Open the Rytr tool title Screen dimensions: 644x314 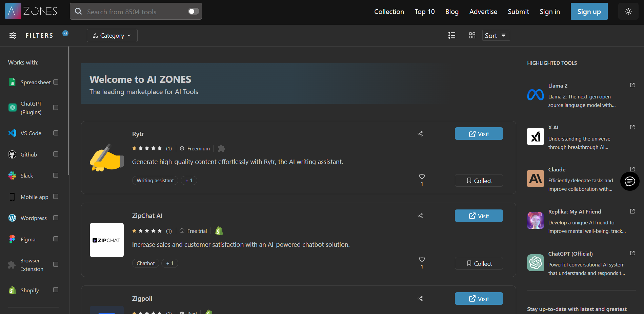138,134
